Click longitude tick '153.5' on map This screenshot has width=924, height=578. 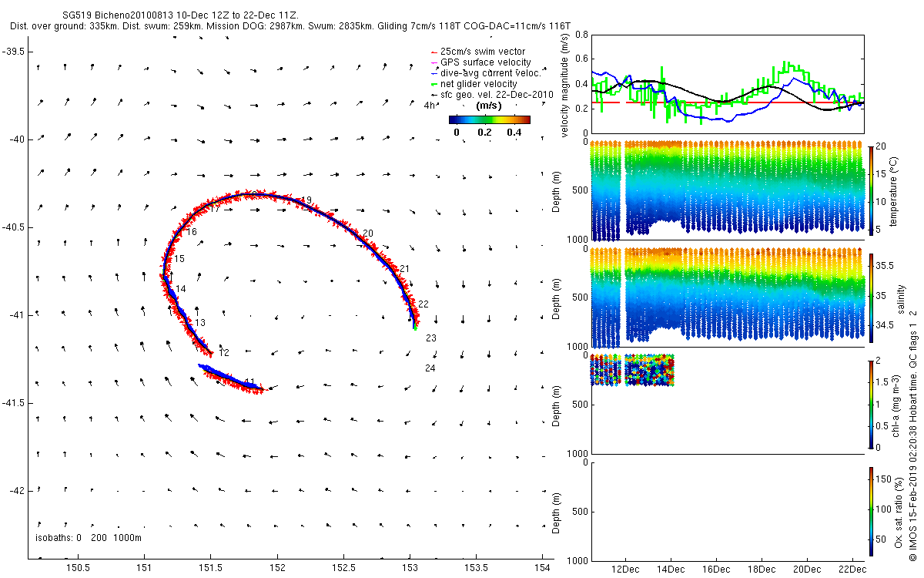[x=477, y=568]
